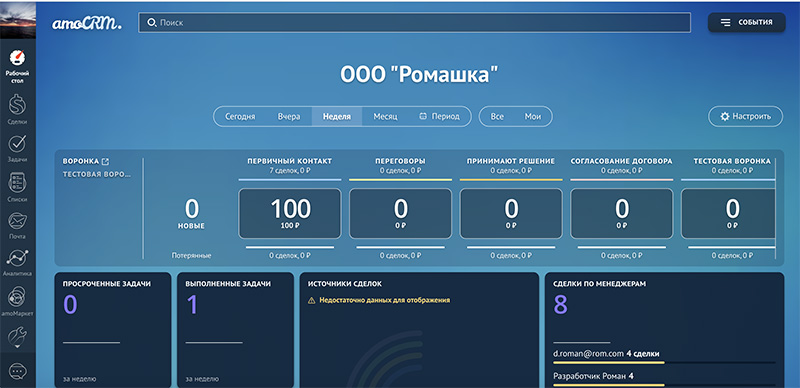Click the total deals number 8

pos(560,305)
